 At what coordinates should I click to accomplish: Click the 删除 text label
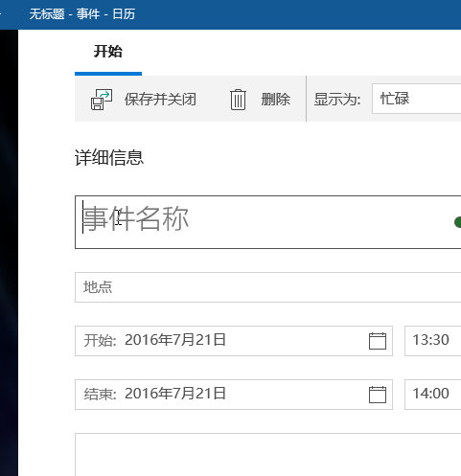(275, 100)
